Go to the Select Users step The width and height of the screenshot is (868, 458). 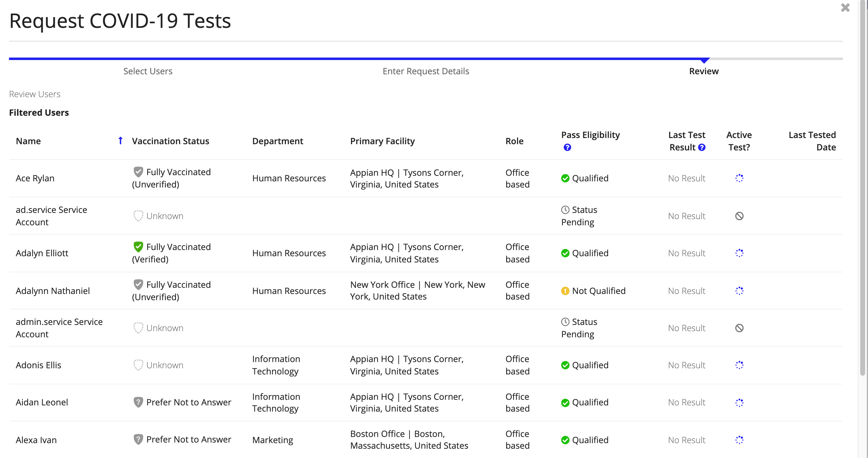click(x=147, y=71)
